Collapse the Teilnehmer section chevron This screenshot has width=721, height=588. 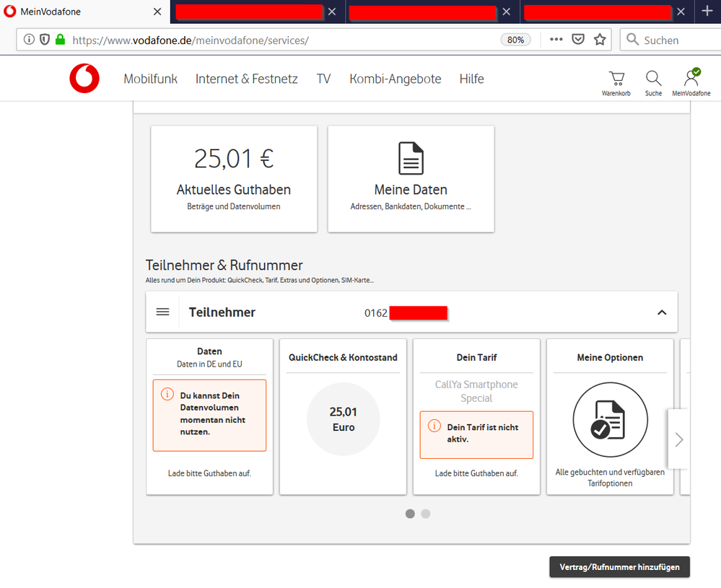tap(662, 312)
